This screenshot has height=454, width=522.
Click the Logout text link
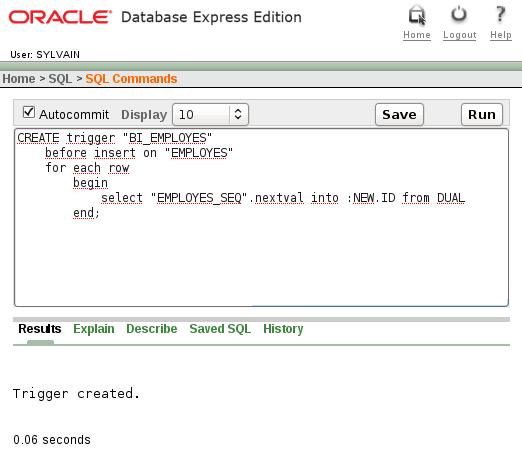coord(460,35)
